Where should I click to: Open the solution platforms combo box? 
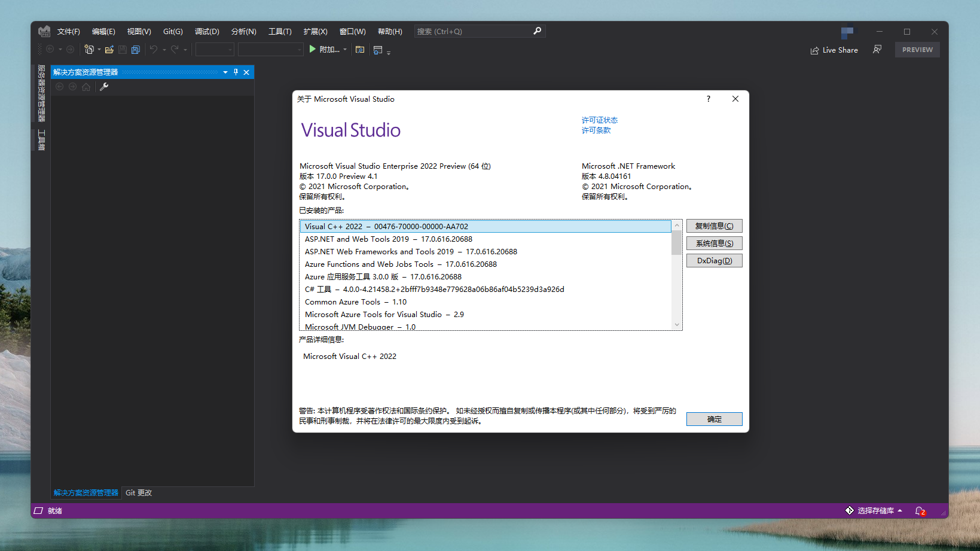pyautogui.click(x=271, y=50)
